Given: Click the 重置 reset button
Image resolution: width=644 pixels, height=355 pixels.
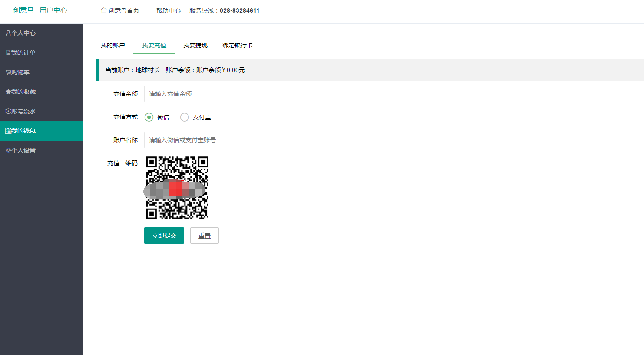Looking at the screenshot, I should [204, 236].
